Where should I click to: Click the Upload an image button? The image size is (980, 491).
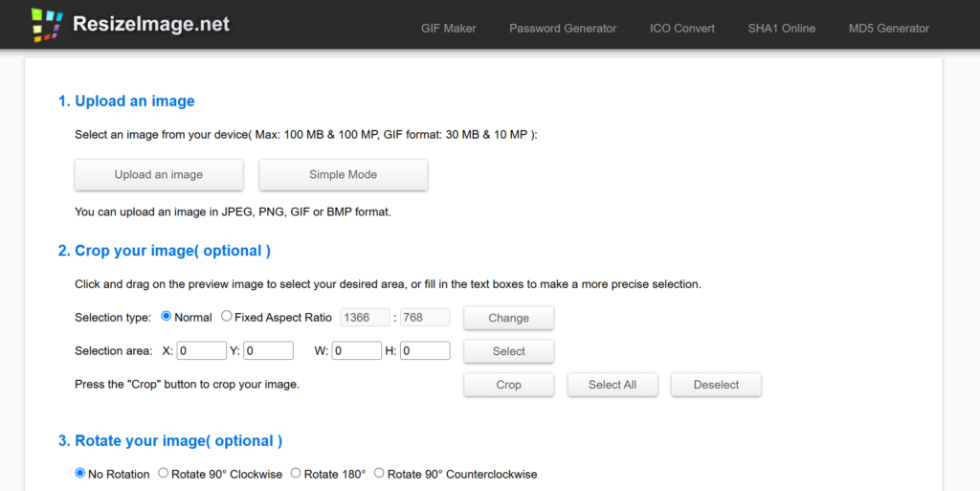tap(159, 175)
